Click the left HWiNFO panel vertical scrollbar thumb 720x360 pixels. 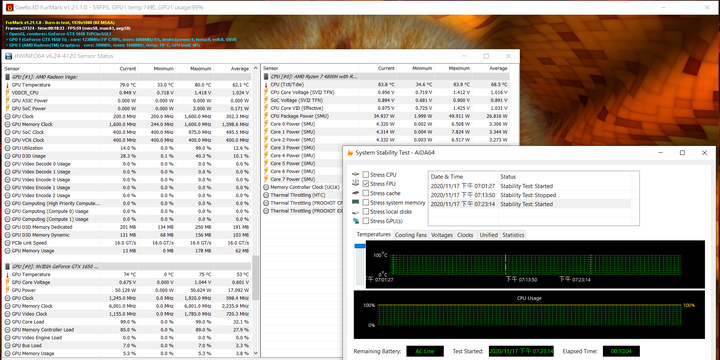tap(255, 277)
